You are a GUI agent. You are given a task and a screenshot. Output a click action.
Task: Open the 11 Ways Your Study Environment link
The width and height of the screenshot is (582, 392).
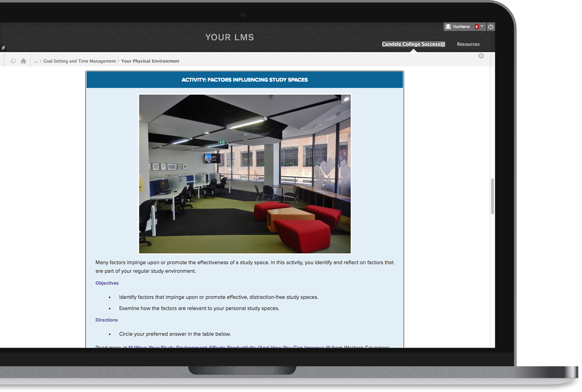click(x=229, y=346)
